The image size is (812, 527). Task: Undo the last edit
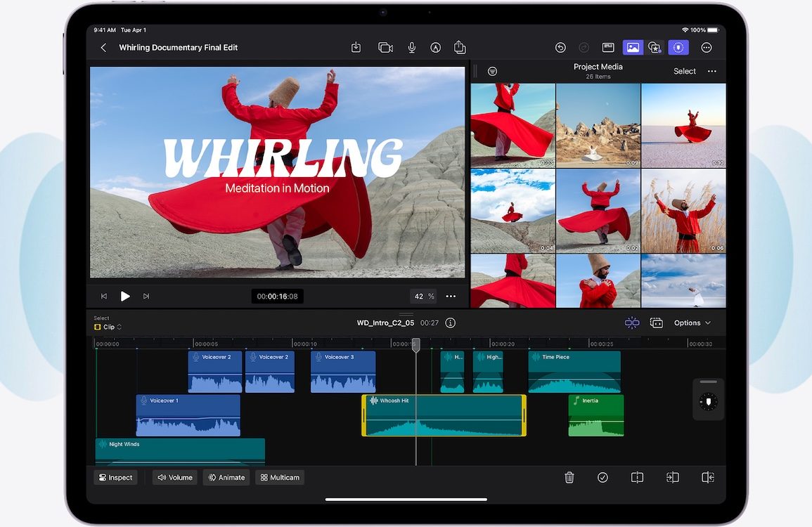560,48
